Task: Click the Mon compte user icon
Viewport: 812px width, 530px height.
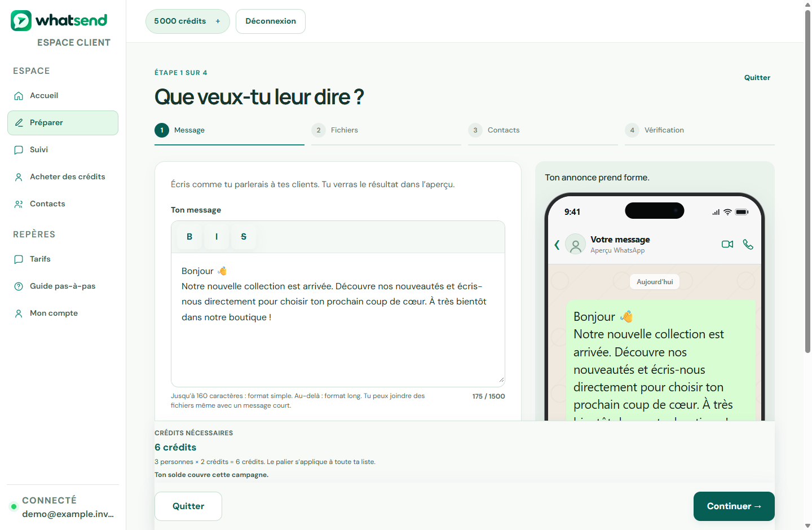Action: [19, 313]
